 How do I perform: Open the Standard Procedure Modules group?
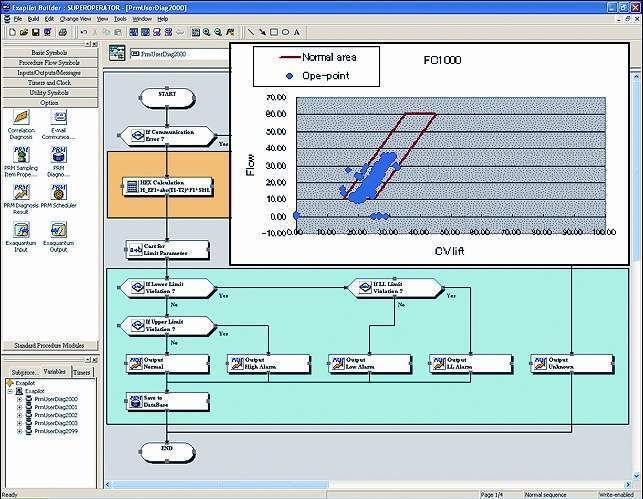point(50,345)
